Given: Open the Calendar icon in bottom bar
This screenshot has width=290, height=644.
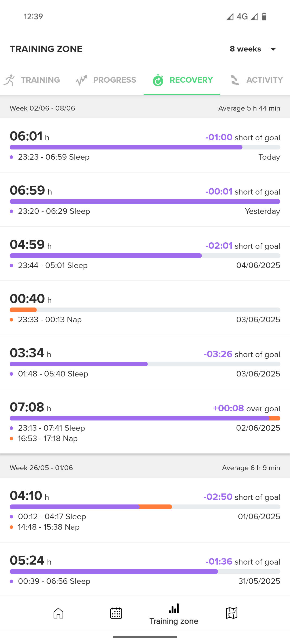Looking at the screenshot, I should point(116,613).
